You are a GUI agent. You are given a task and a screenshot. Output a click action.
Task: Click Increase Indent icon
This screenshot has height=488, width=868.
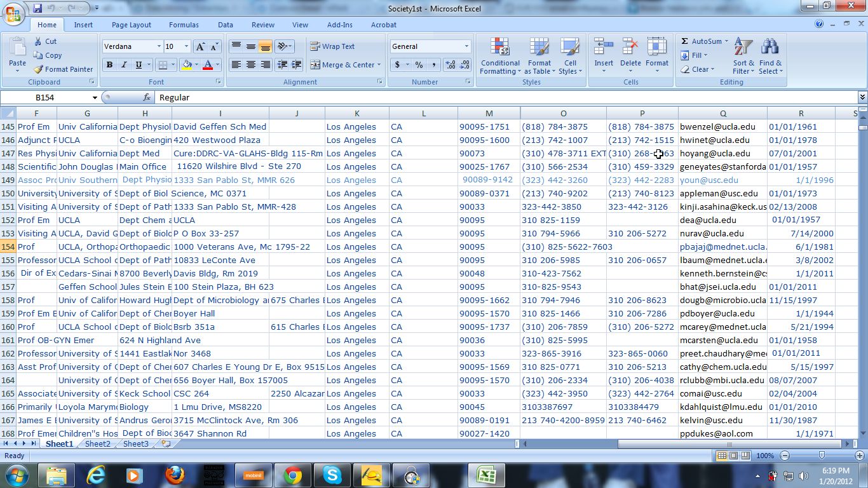click(296, 65)
